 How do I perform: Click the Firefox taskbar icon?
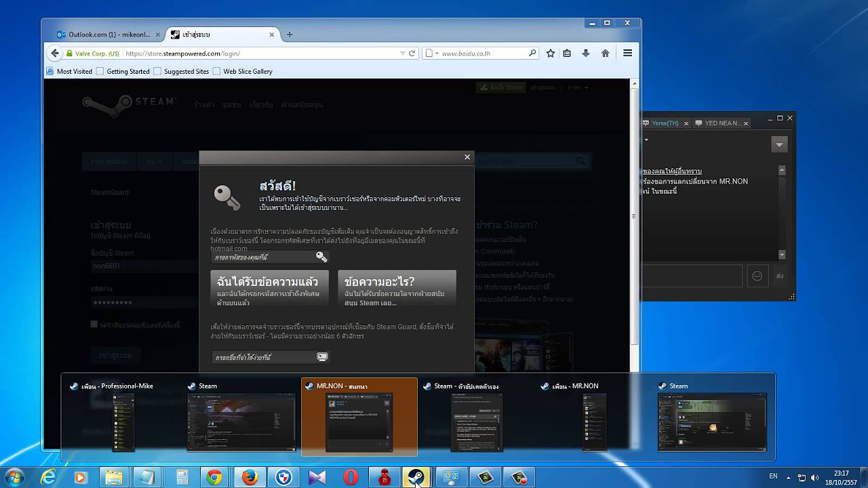[250, 477]
